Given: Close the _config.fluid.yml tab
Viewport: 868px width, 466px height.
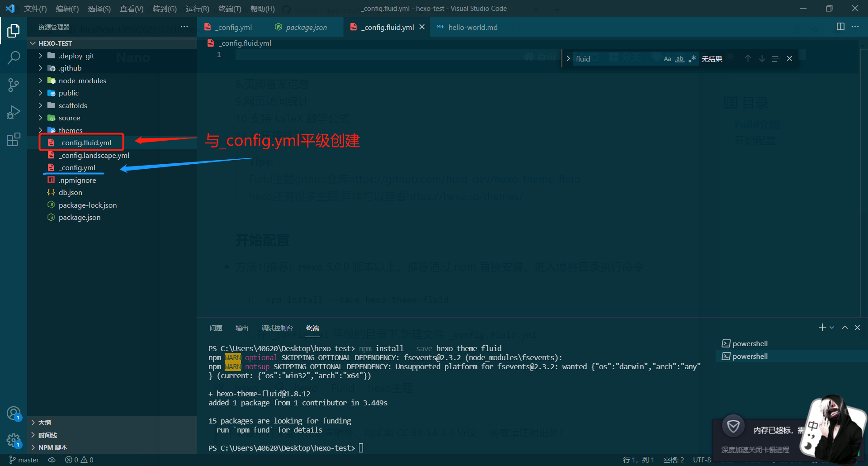Looking at the screenshot, I should coord(422,27).
